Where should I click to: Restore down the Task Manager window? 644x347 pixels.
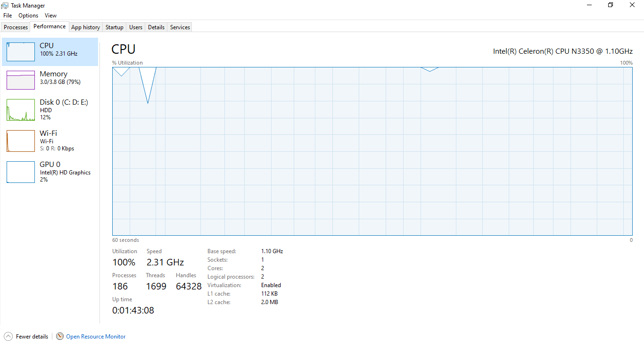pos(611,5)
